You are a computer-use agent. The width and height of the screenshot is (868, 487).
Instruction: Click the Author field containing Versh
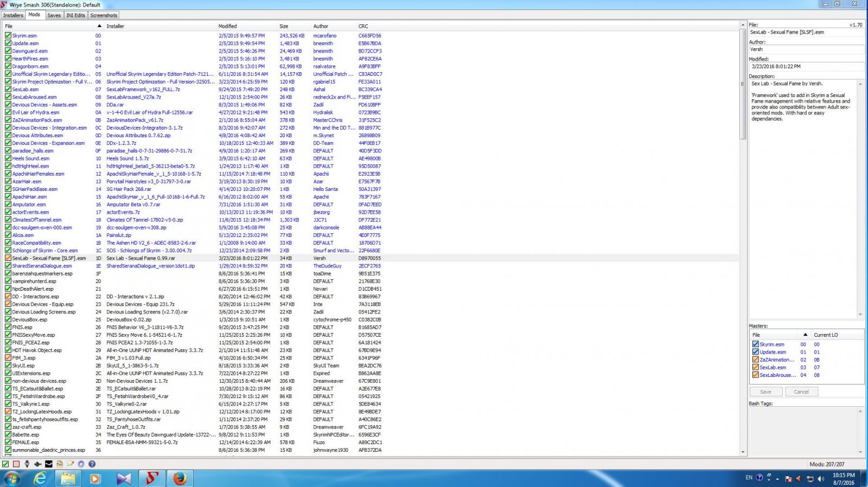coord(806,49)
